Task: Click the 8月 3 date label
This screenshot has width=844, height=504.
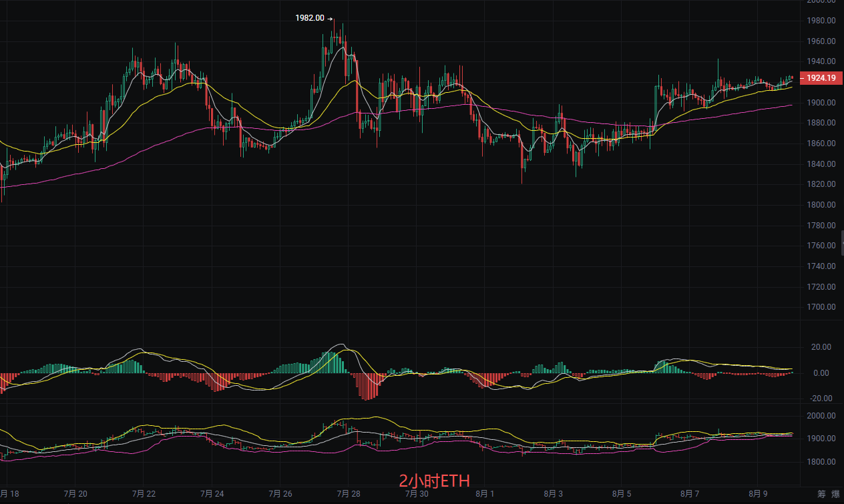Action: tap(553, 494)
